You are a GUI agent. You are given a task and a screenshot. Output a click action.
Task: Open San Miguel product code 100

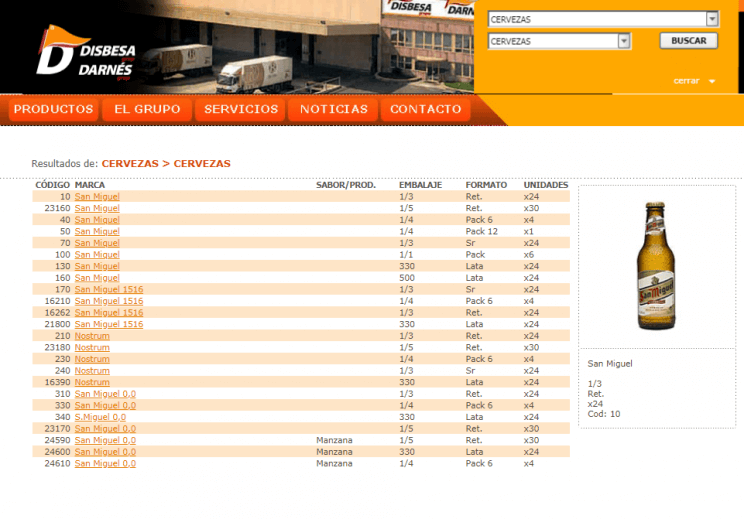click(x=97, y=255)
